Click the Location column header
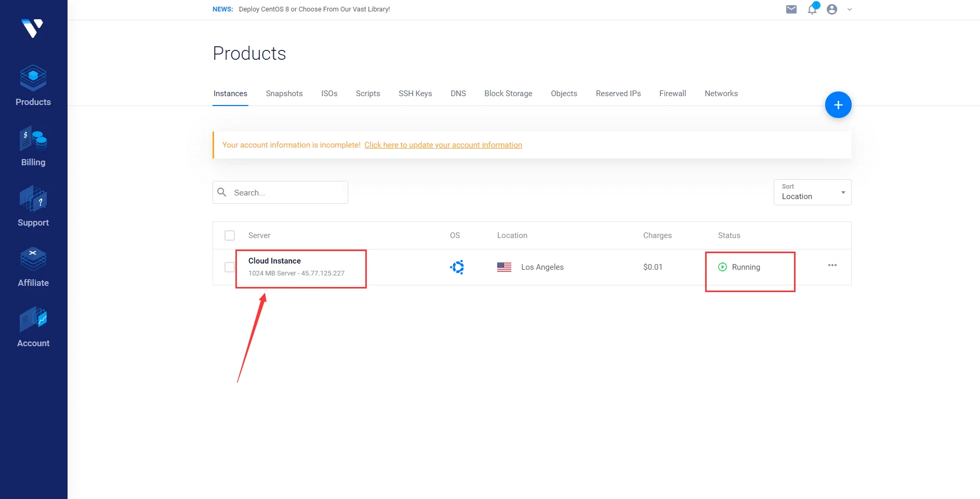The width and height of the screenshot is (980, 499). click(512, 235)
